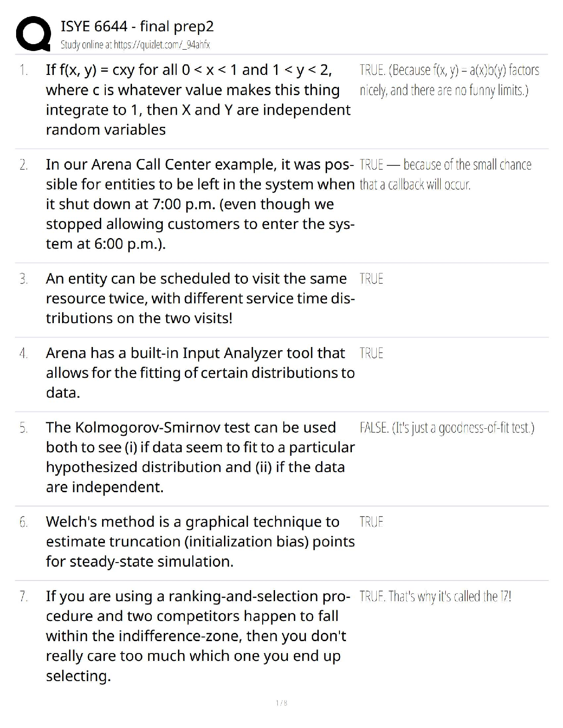This screenshot has width=563, height=728.
Task: Click the FALSE goodness-of-fit test answer
Action: click(x=447, y=428)
